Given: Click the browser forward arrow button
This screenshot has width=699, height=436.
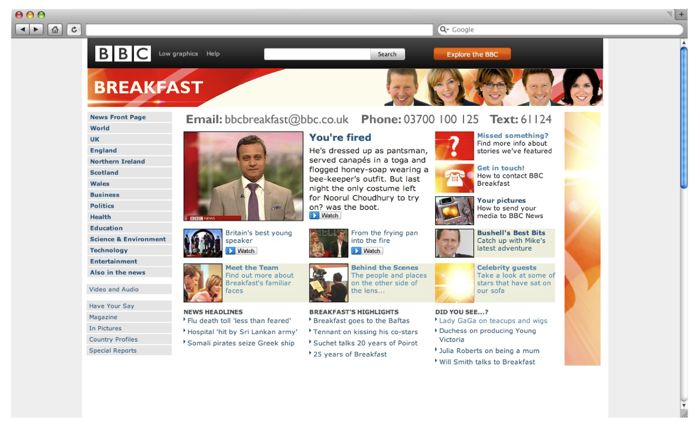Looking at the screenshot, I should pos(36,29).
